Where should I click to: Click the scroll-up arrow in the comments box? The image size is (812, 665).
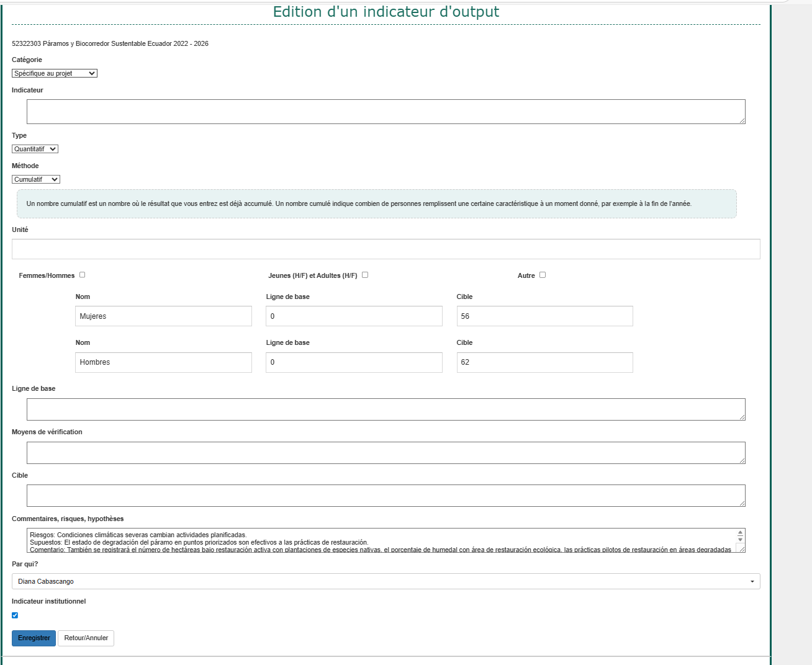pyautogui.click(x=740, y=533)
